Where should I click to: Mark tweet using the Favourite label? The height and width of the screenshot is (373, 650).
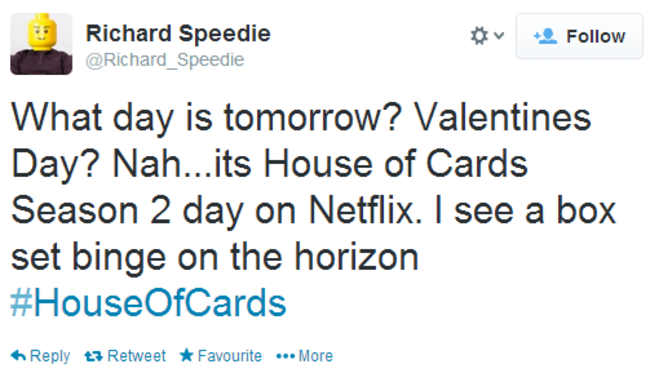pyautogui.click(x=230, y=356)
